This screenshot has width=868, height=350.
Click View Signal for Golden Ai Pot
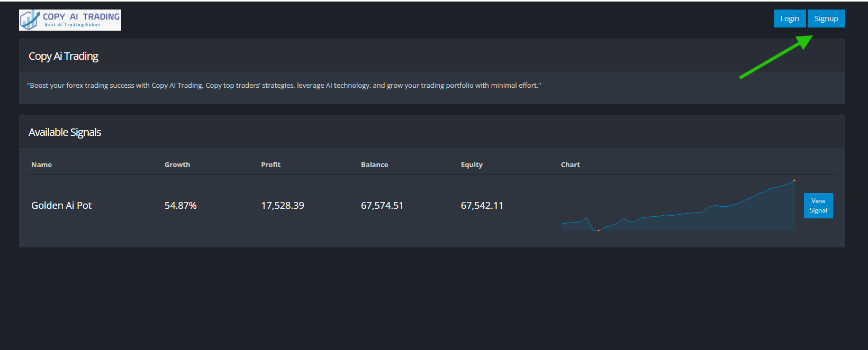click(x=818, y=206)
